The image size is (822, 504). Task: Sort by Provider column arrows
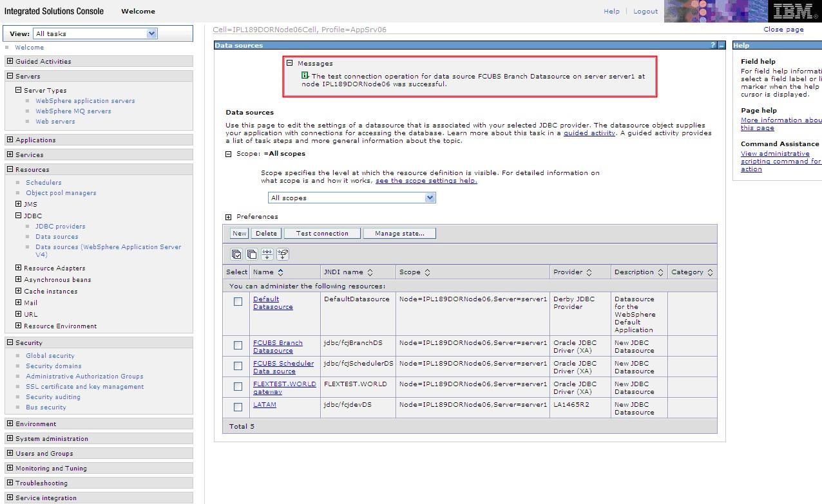[589, 272]
